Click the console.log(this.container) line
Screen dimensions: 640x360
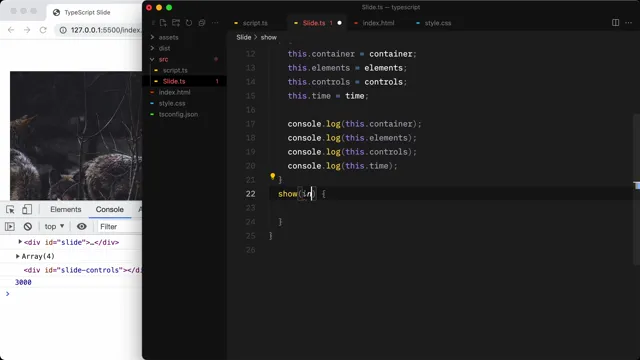tap(354, 124)
